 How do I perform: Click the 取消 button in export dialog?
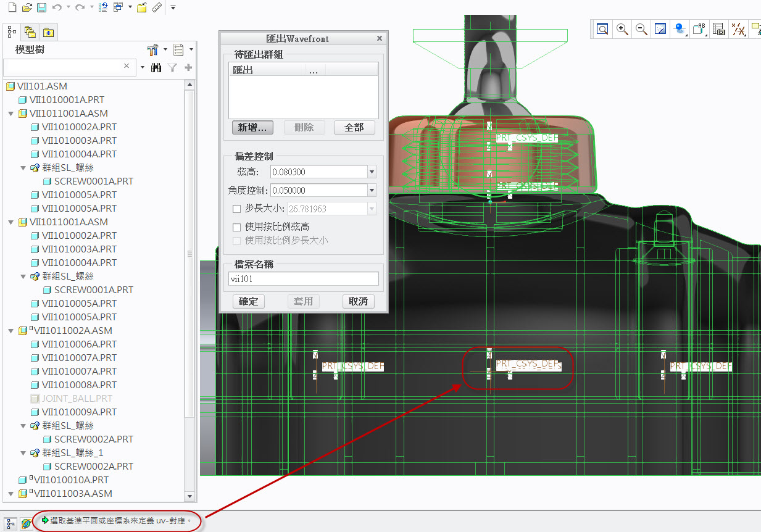(x=358, y=301)
